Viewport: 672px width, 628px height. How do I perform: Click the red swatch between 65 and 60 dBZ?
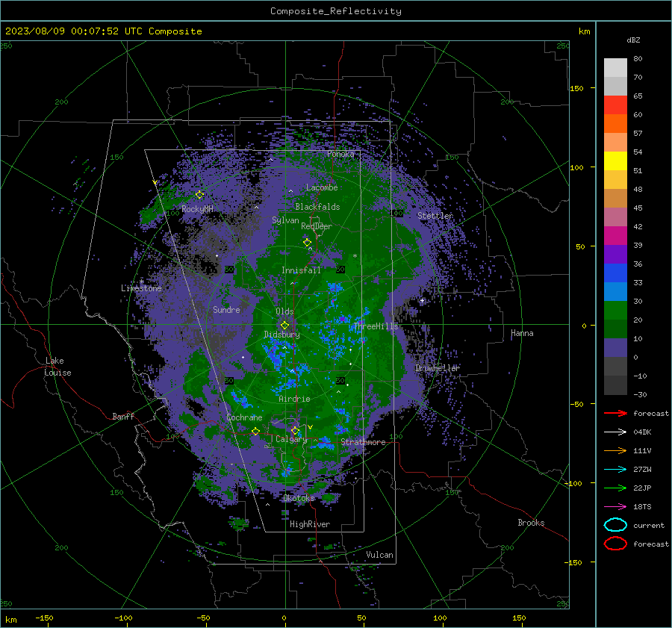[615, 105]
